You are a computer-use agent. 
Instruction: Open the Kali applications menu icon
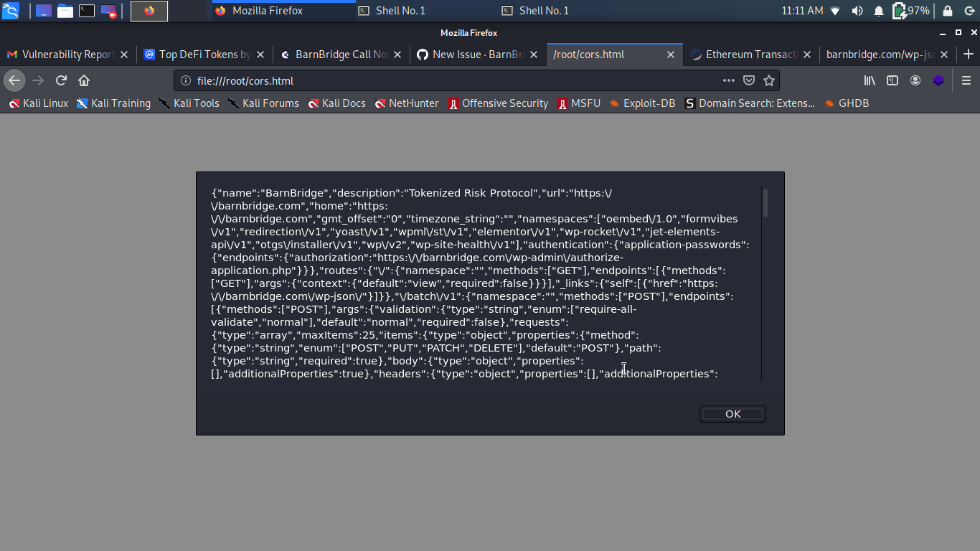[x=11, y=11]
